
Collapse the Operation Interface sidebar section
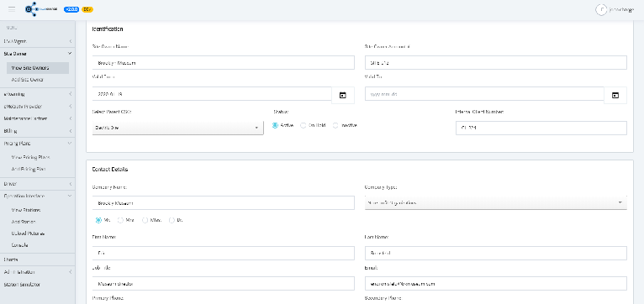(x=37, y=197)
